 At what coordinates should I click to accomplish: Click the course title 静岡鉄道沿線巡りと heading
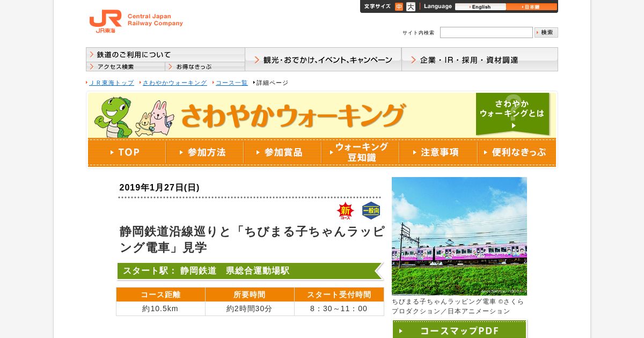[x=252, y=239]
